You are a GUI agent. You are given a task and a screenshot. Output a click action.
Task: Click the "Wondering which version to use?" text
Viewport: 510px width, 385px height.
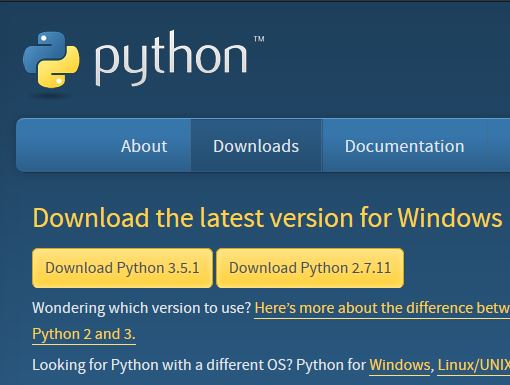pyautogui.click(x=141, y=308)
